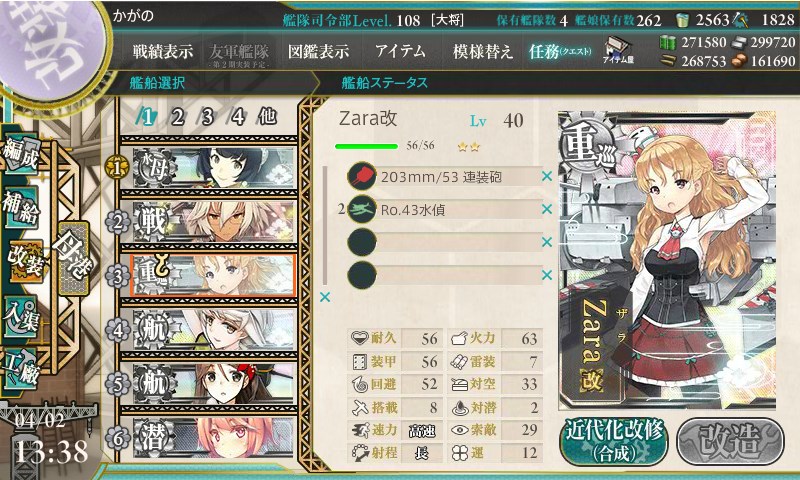The width and height of the screenshot is (800, 480).
Task: Select the 他 other ships tab
Action: point(267,117)
